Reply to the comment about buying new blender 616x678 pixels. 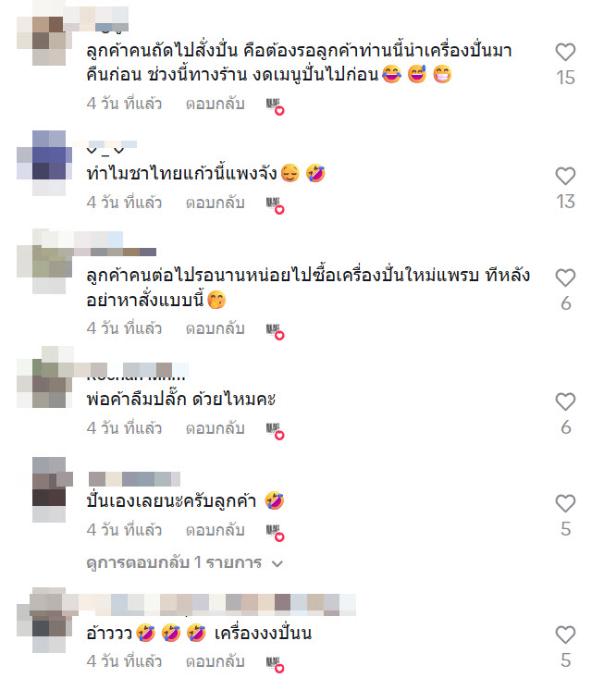[x=215, y=328]
